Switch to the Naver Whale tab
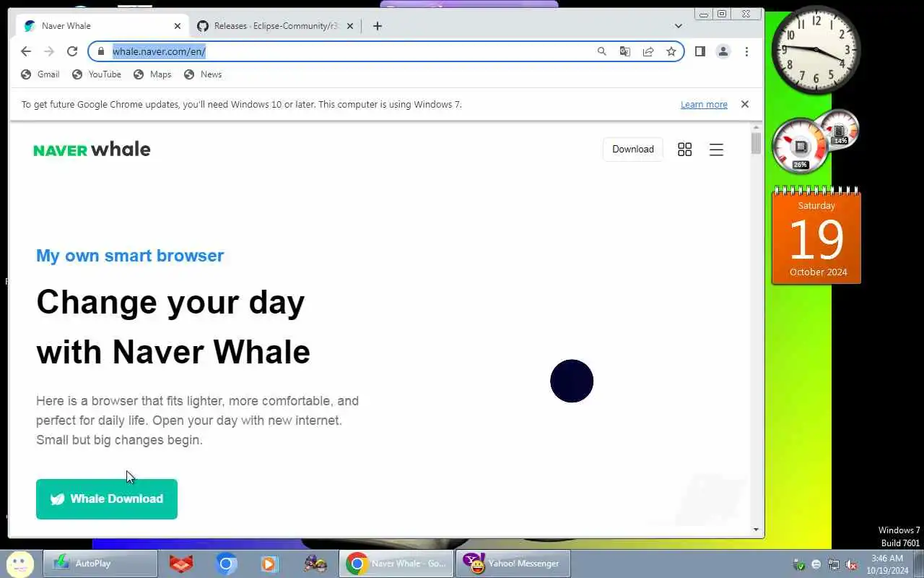 (103, 26)
